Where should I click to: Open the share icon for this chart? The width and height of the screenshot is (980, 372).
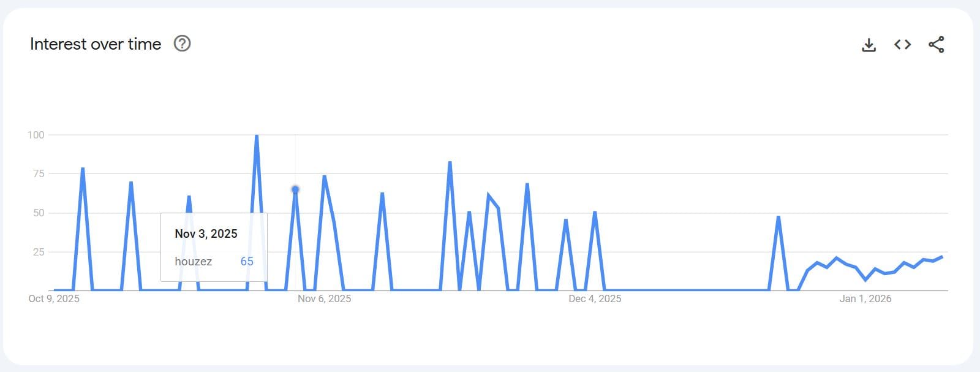[x=935, y=44]
